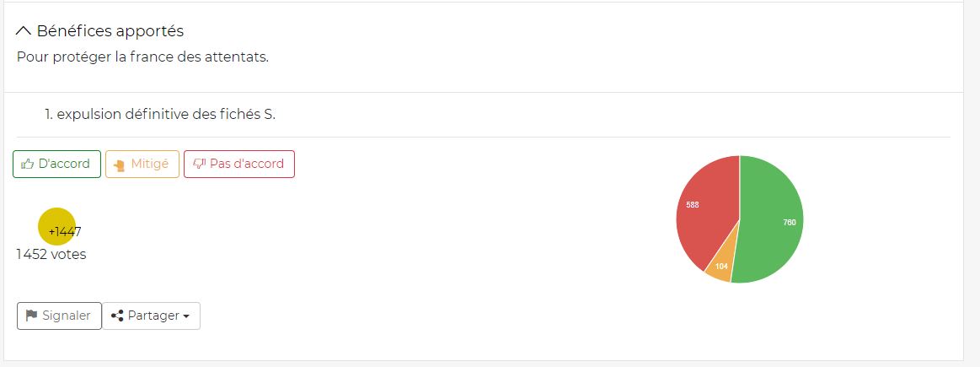Click the share icon on Partager
The height and width of the screenshot is (367, 980).
(x=117, y=316)
